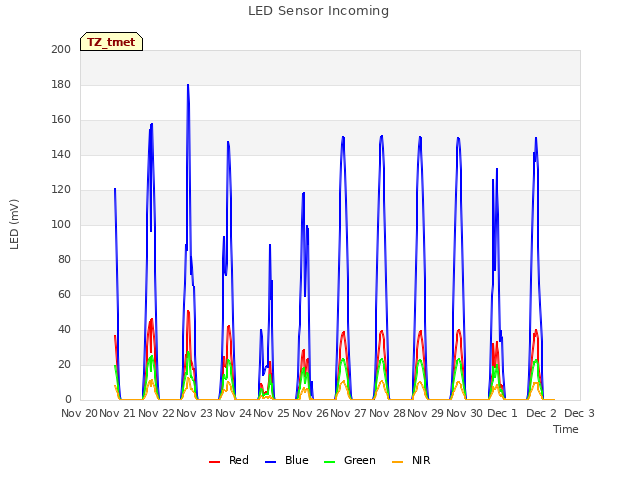Click the Dec 1 x-axis tick label
Viewport: 640px width, 480px height.
click(502, 413)
